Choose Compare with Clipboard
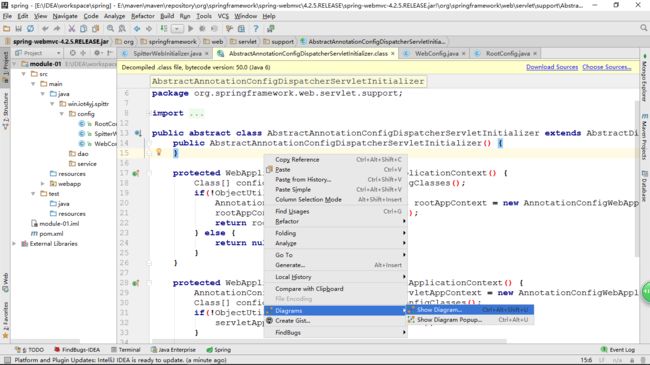The width and height of the screenshot is (650, 365). coord(336,289)
